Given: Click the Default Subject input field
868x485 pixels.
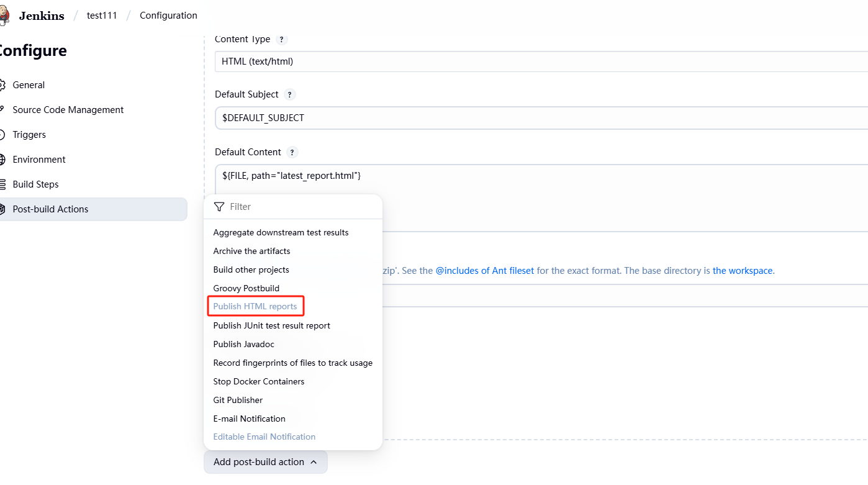Looking at the screenshot, I should point(541,118).
